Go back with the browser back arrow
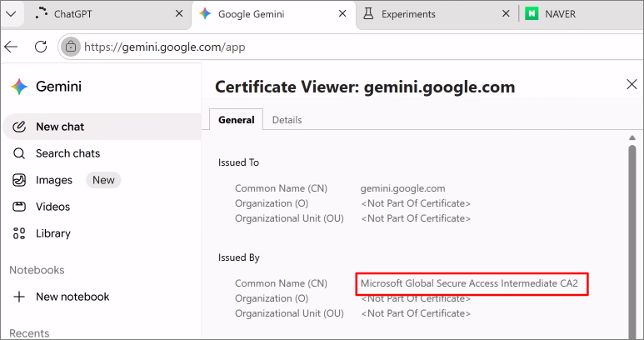Viewport: 644px width, 340px height. (11, 47)
